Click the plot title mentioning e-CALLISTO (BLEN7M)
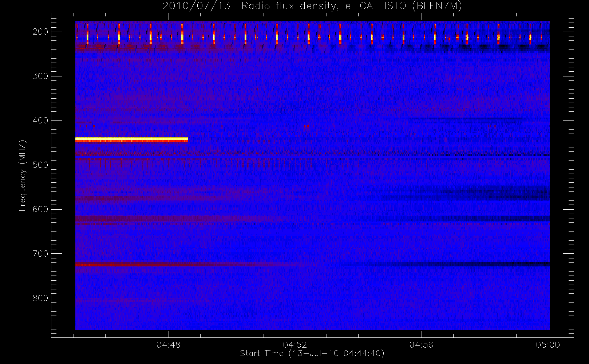Viewport: 589px width, 364px height. 312,6
